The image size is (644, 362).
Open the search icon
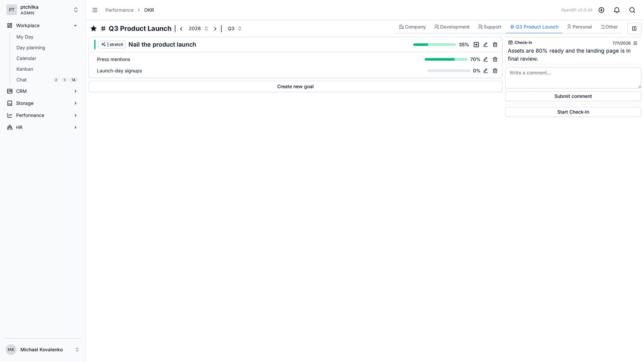(x=632, y=10)
